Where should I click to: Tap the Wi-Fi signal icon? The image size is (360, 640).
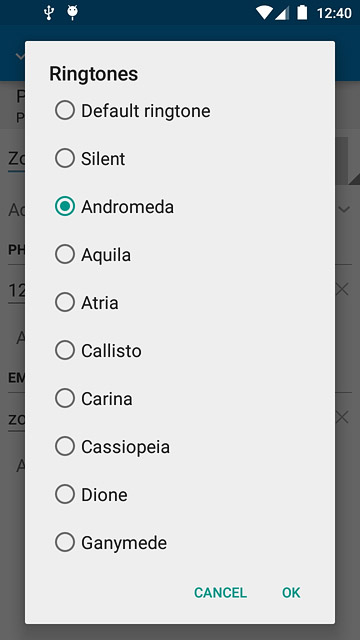[x=264, y=13]
